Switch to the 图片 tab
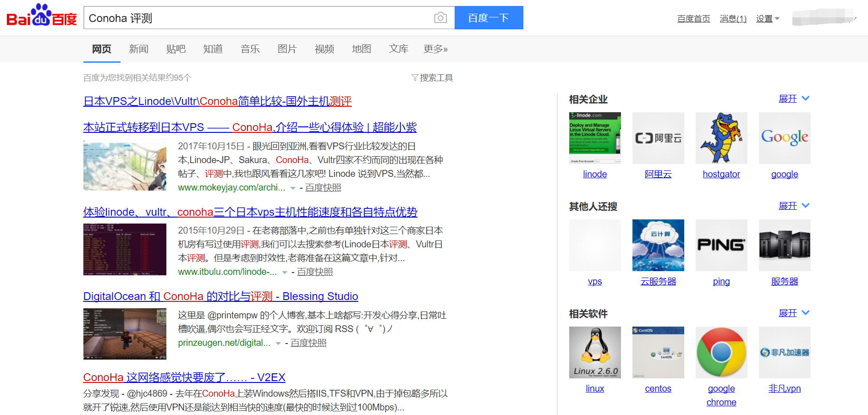Image resolution: width=868 pixels, height=415 pixels. coord(287,49)
